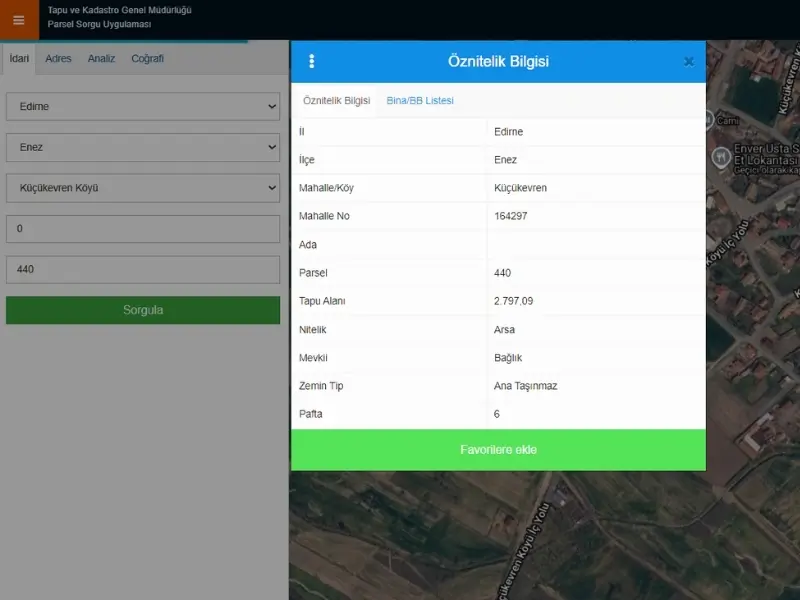Select the Öznitelik Bilgisi sub-tab
800x600 pixels.
[337, 101]
